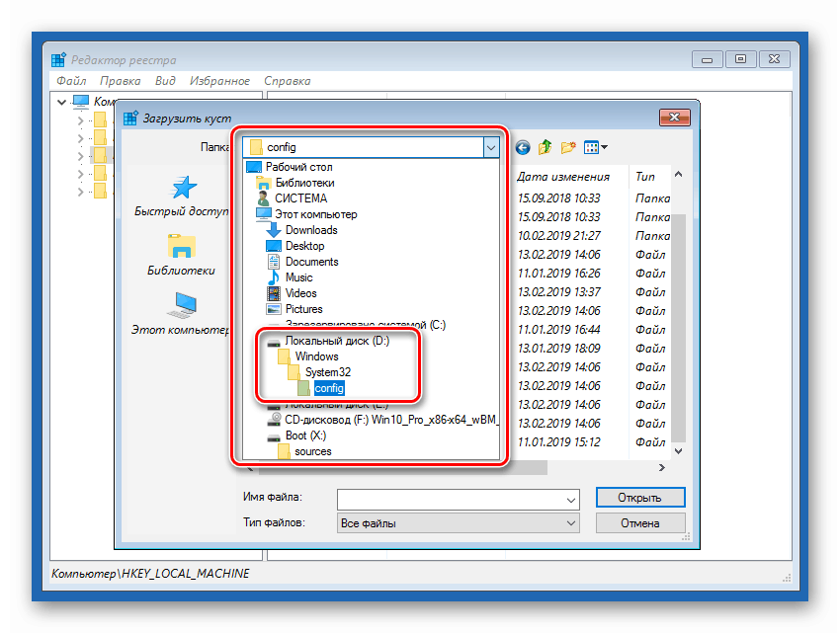
Task: Select СИСТЕМА user folder entry
Action: click(301, 198)
